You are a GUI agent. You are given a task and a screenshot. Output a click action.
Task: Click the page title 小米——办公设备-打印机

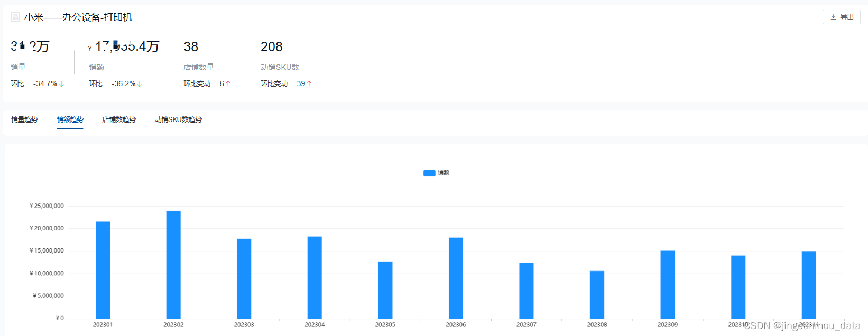tap(78, 17)
